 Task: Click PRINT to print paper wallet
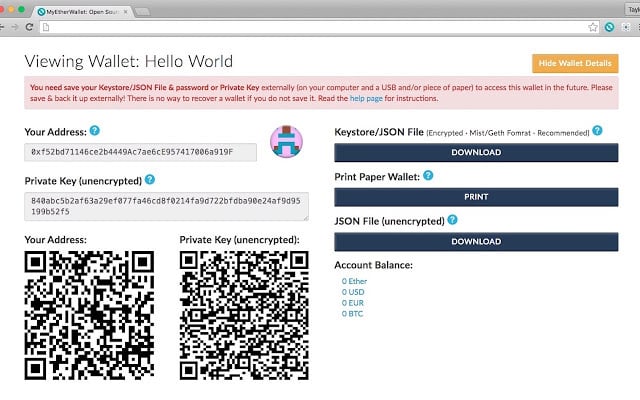476,197
